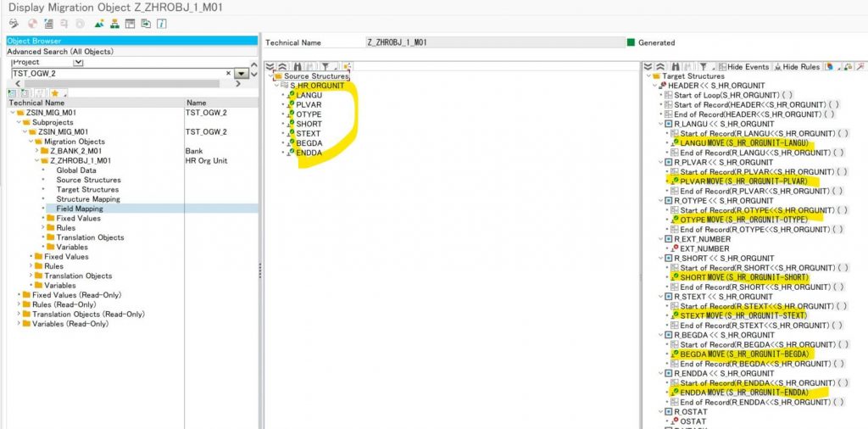Select the Object Browser header bar
The height and width of the screenshot is (429, 868).
tap(131, 41)
